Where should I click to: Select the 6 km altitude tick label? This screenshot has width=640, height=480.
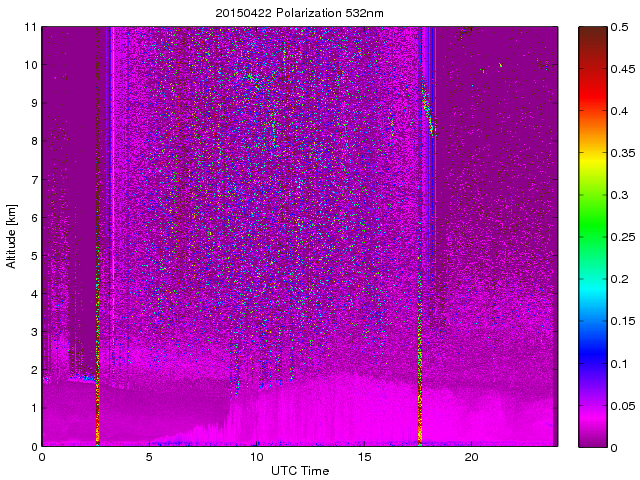pyautogui.click(x=32, y=218)
